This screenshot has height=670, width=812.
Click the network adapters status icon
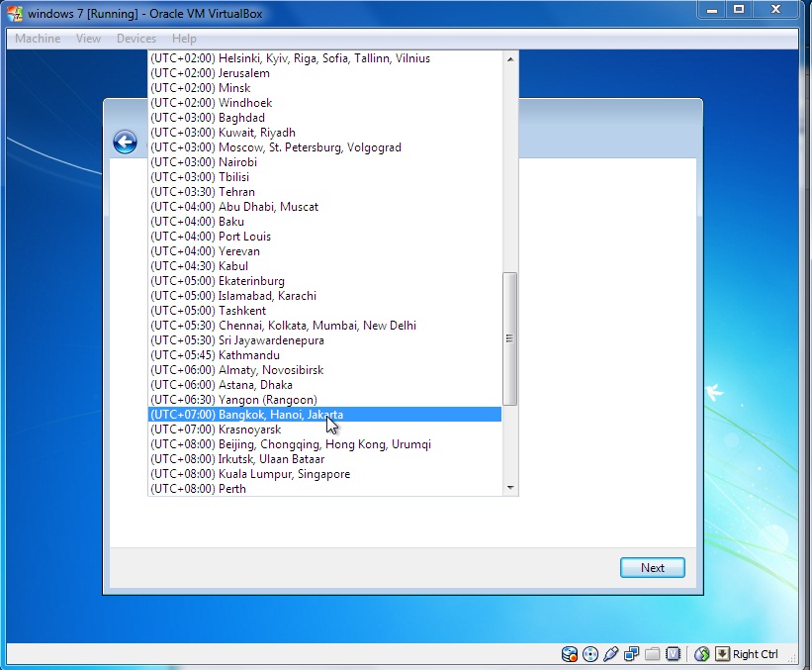[631, 654]
